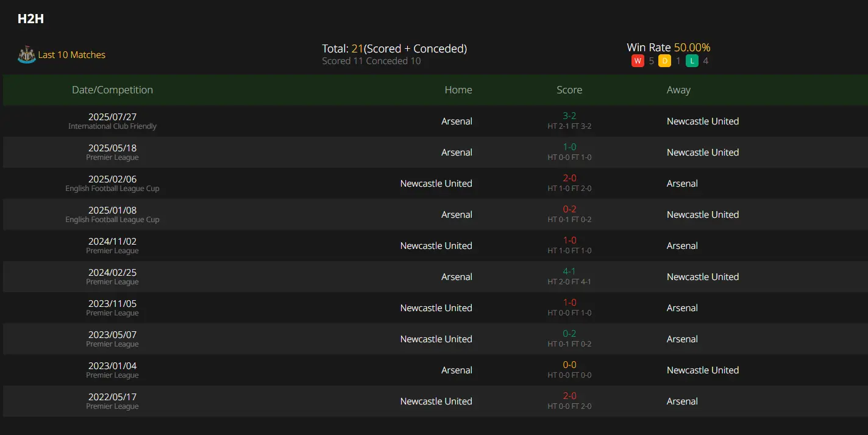Click the yellow D draws badge
This screenshot has width=868, height=435.
click(x=664, y=61)
